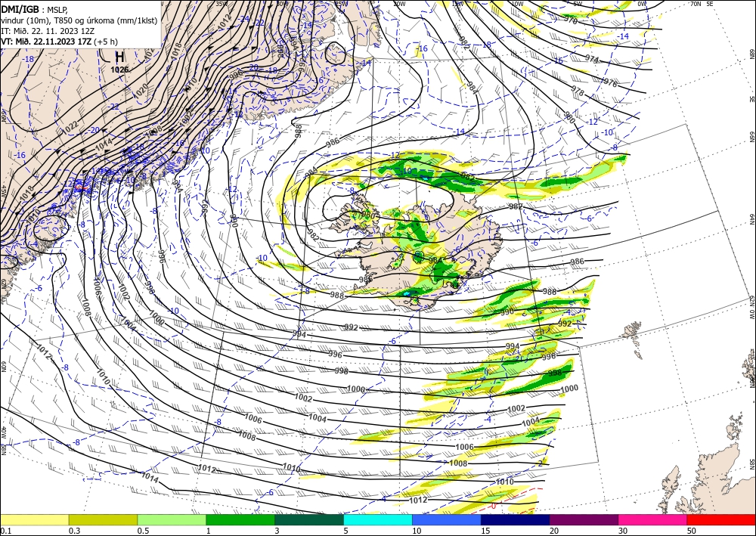The height and width of the screenshot is (536, 756).
Task: Pick the cyan 5–10 mm legend band
Action: coord(378,519)
